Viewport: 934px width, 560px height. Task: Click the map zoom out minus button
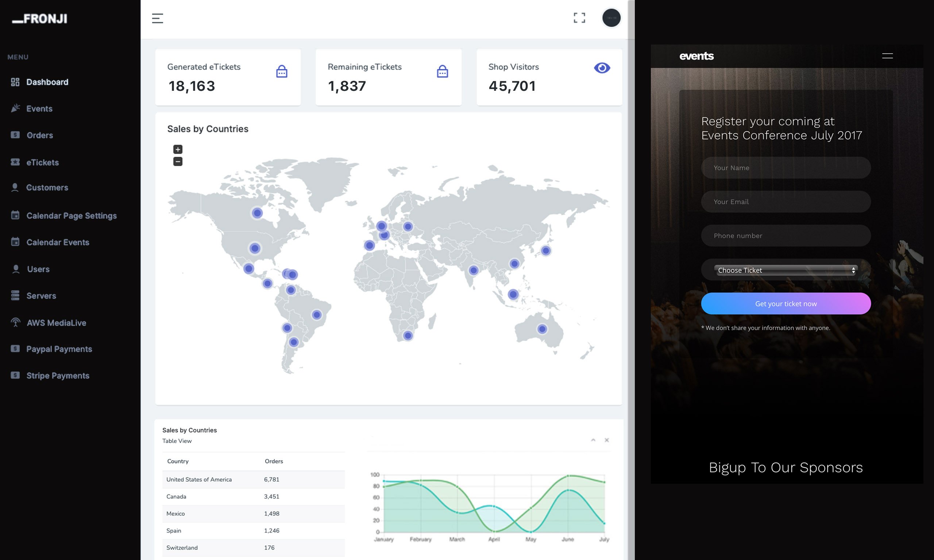click(178, 162)
